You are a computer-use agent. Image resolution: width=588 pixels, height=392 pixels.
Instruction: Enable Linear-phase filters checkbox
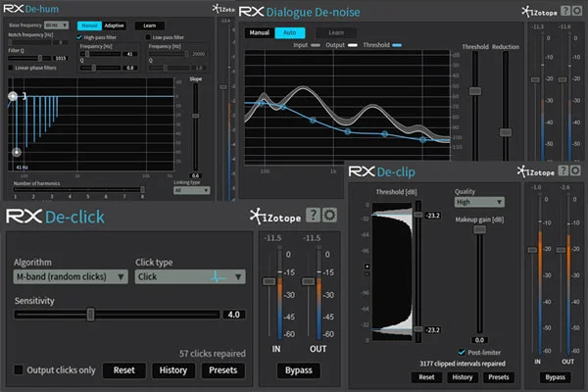[x=11, y=68]
